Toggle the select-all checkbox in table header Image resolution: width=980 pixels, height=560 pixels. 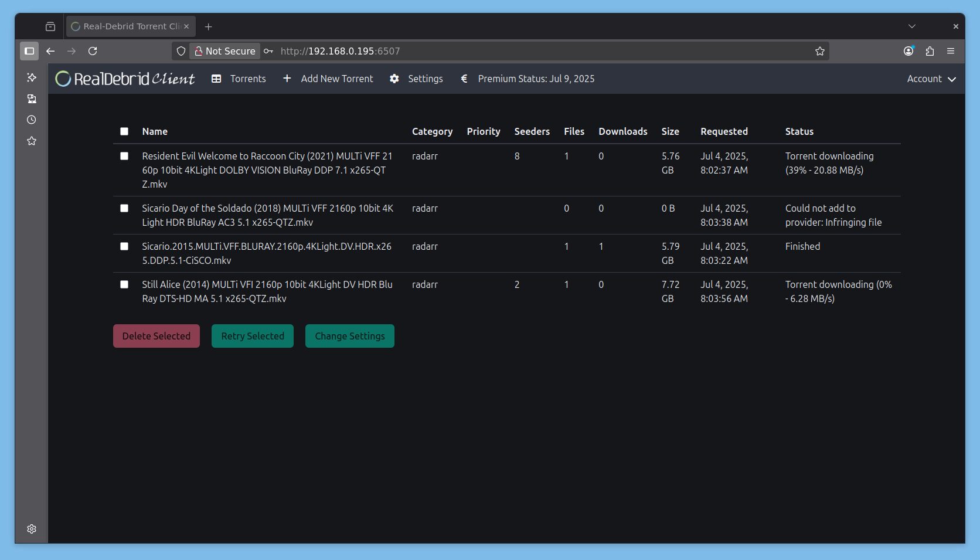(x=124, y=131)
